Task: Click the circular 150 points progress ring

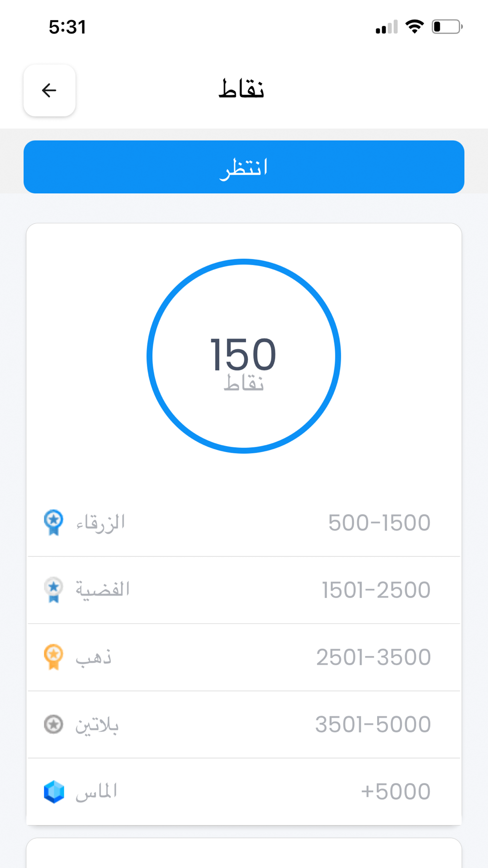Action: [244, 356]
